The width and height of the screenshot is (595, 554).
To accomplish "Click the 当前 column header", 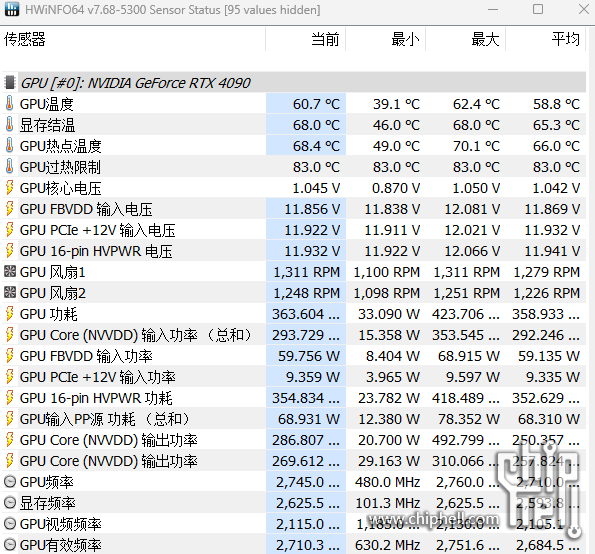I will tap(305, 39).
